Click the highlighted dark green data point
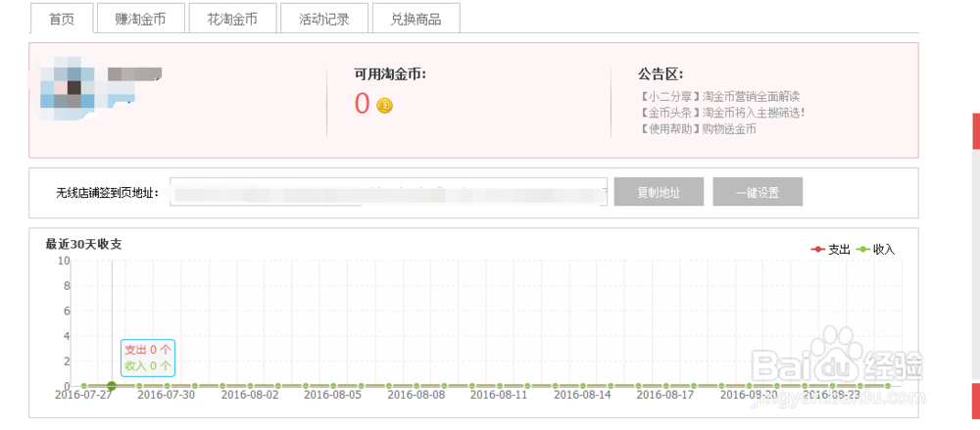 coord(112,386)
